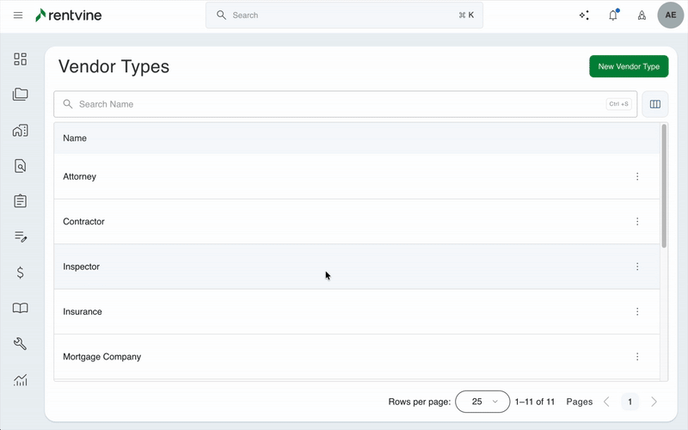The image size is (688, 430).
Task: Open the properties building icon
Action: click(x=20, y=130)
